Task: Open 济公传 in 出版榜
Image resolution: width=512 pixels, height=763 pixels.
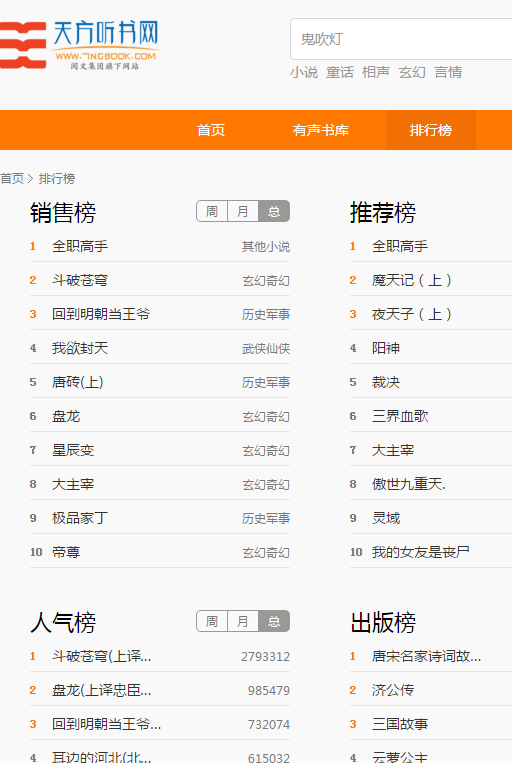Action: (x=393, y=690)
